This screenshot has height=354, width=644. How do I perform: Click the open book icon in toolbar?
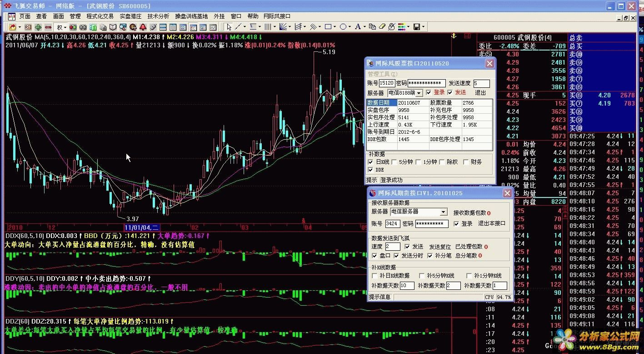coord(113,27)
